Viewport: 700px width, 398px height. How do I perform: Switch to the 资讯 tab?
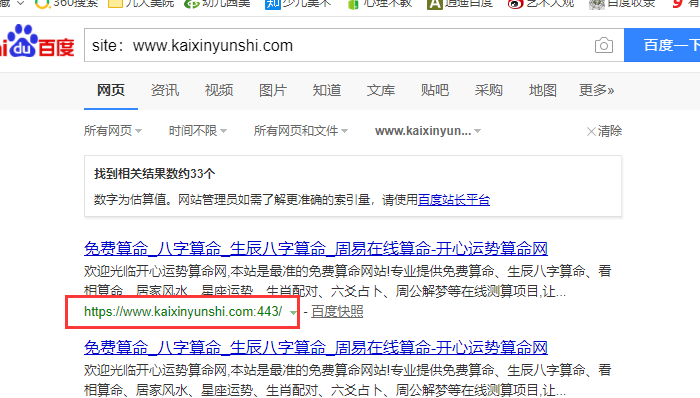click(165, 90)
